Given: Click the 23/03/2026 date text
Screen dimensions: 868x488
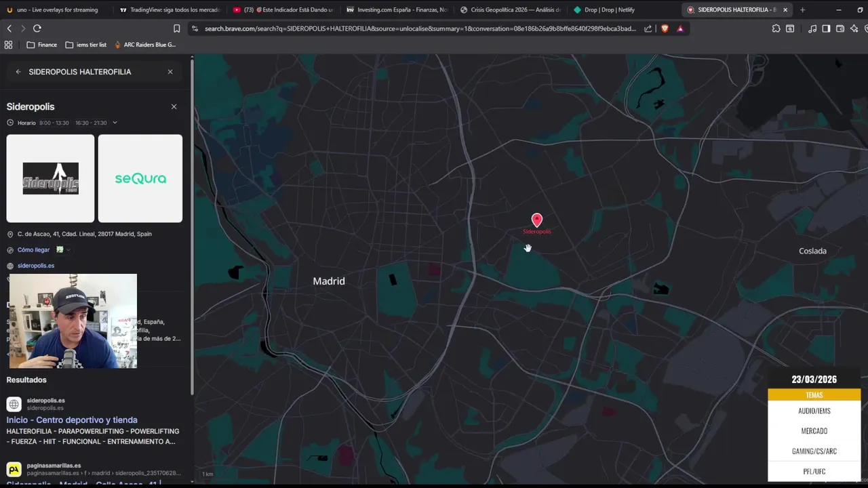Looking at the screenshot, I should [814, 380].
